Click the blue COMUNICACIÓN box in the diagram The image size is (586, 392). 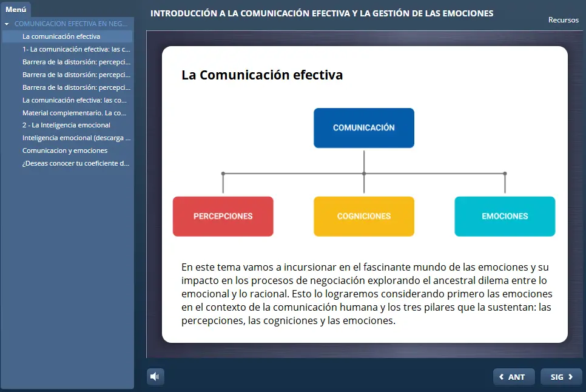tap(363, 128)
